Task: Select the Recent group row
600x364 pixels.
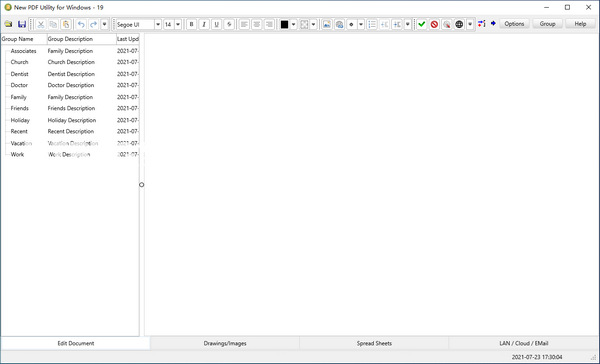Action: click(x=70, y=131)
